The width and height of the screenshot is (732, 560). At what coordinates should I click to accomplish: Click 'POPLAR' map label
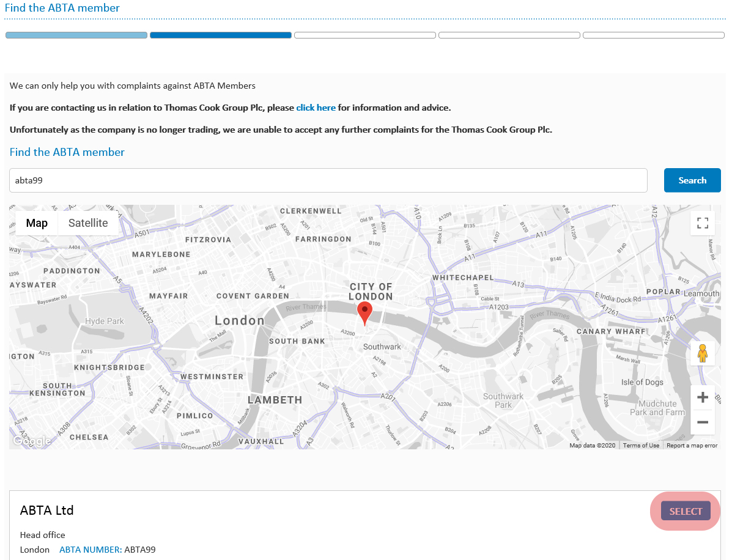tap(664, 292)
